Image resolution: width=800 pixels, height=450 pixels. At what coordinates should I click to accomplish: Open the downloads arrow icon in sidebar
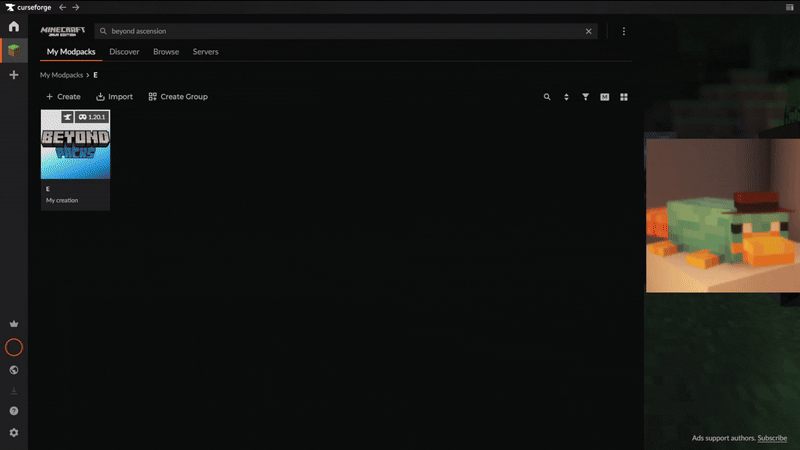tap(14, 391)
